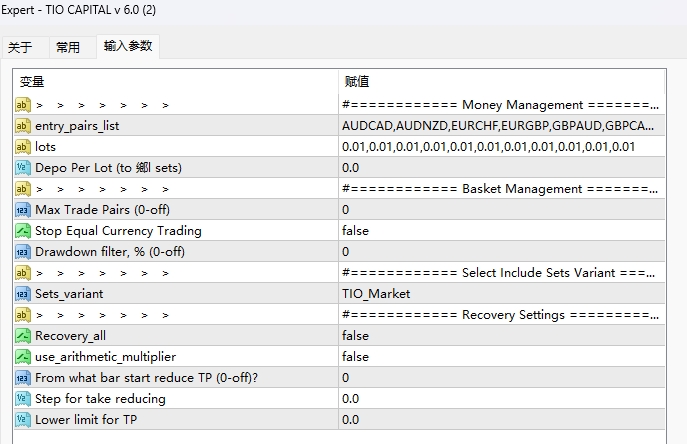This screenshot has width=687, height=444.
Task: Open Stop Equal Currency Trading false value
Action: click(x=502, y=231)
